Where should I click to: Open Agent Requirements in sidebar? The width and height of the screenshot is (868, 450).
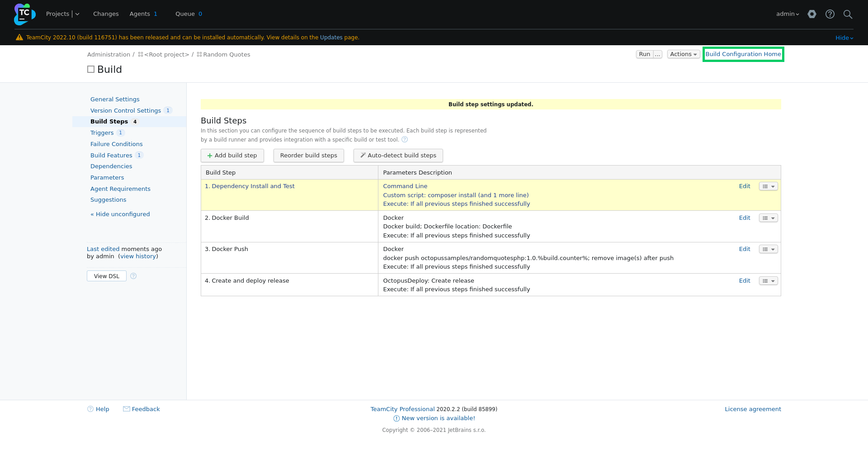[x=120, y=189]
